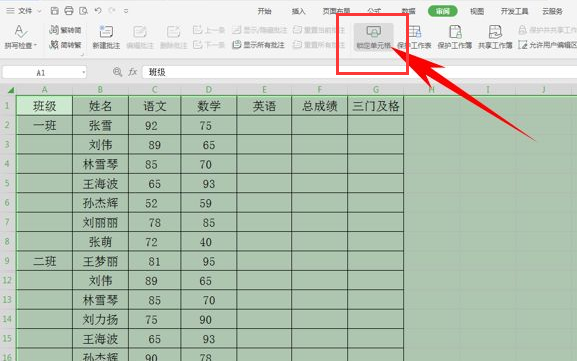
Task: Add a comment with 新建批注
Action: tap(106, 37)
